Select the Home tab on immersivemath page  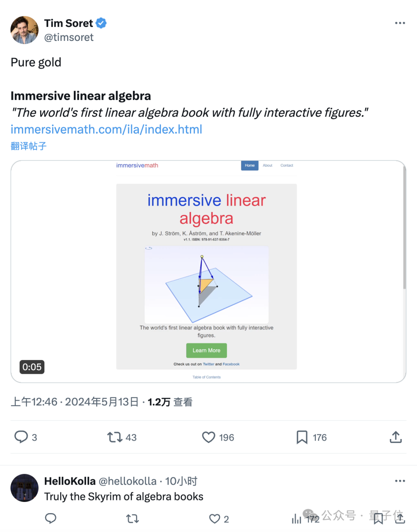click(250, 166)
